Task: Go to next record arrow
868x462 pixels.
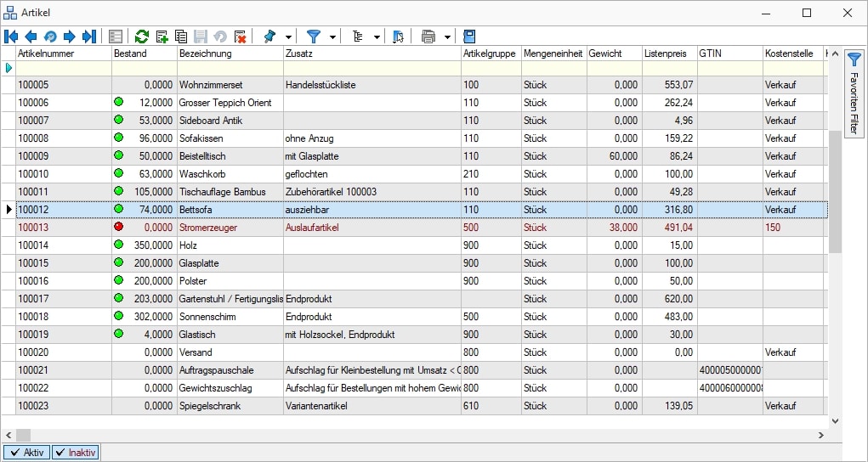Action: point(70,37)
